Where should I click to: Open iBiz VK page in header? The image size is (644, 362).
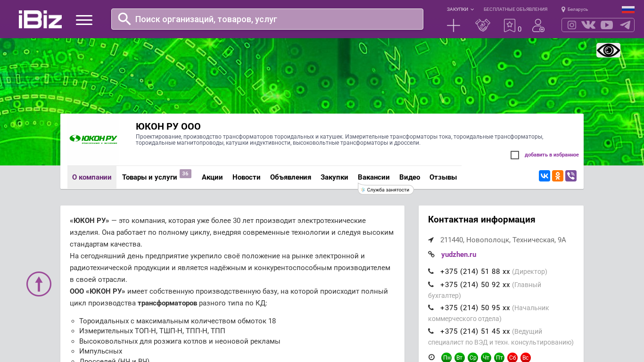[588, 25]
